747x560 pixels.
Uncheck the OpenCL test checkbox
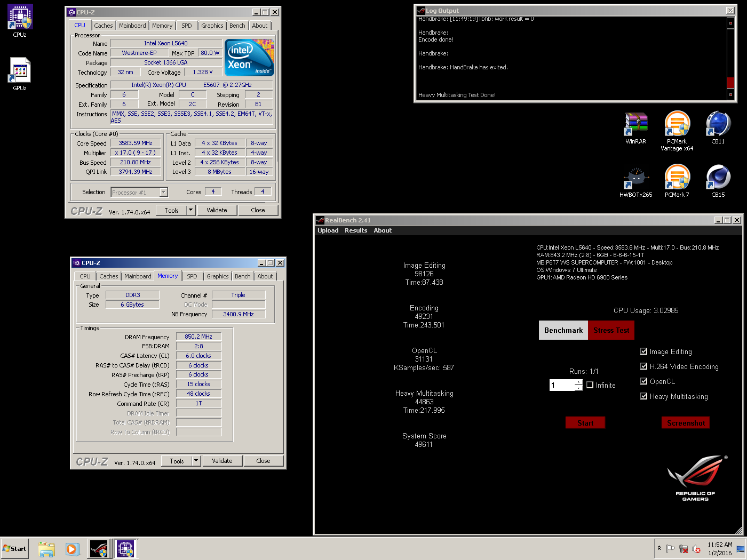point(643,381)
